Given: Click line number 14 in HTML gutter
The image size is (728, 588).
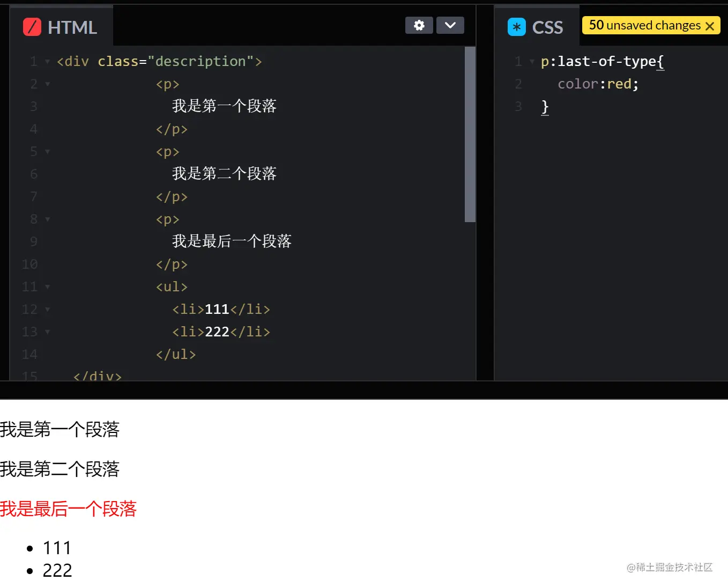Looking at the screenshot, I should pyautogui.click(x=29, y=354).
